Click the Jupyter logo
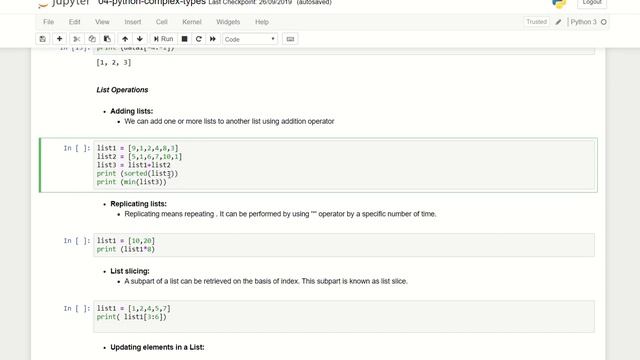640x360 pixels. point(64,3)
